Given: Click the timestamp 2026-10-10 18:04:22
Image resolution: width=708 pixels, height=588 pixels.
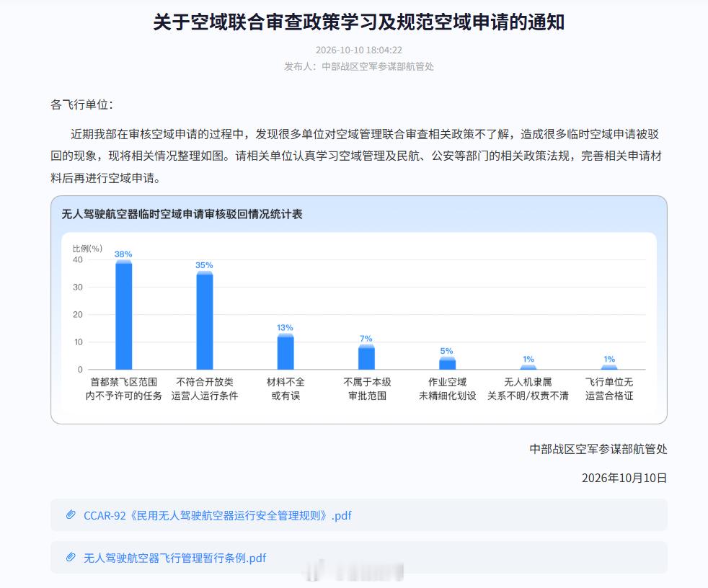Looking at the screenshot, I should (x=358, y=50).
